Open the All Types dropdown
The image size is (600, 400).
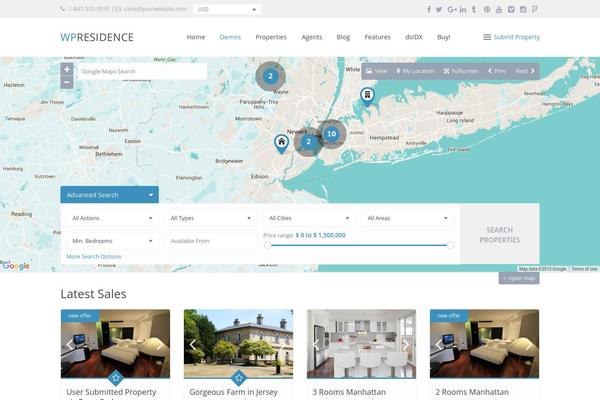[211, 218]
